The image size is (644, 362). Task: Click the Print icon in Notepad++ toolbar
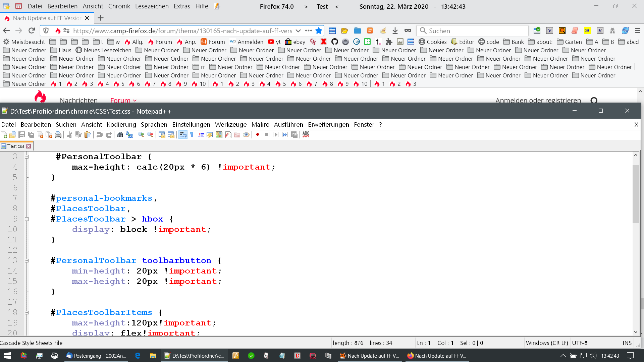(x=58, y=135)
